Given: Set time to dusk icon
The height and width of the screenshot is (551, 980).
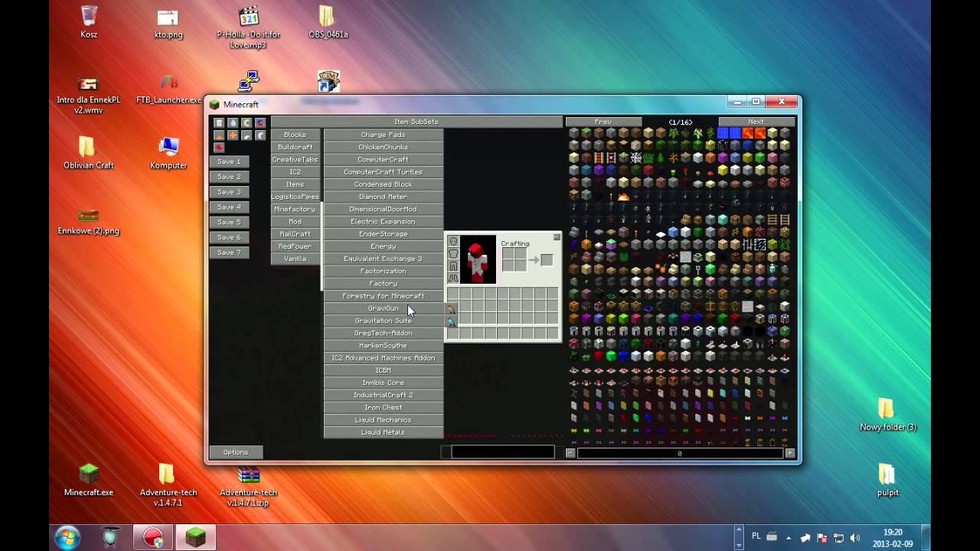Looking at the screenshot, I should (247, 135).
